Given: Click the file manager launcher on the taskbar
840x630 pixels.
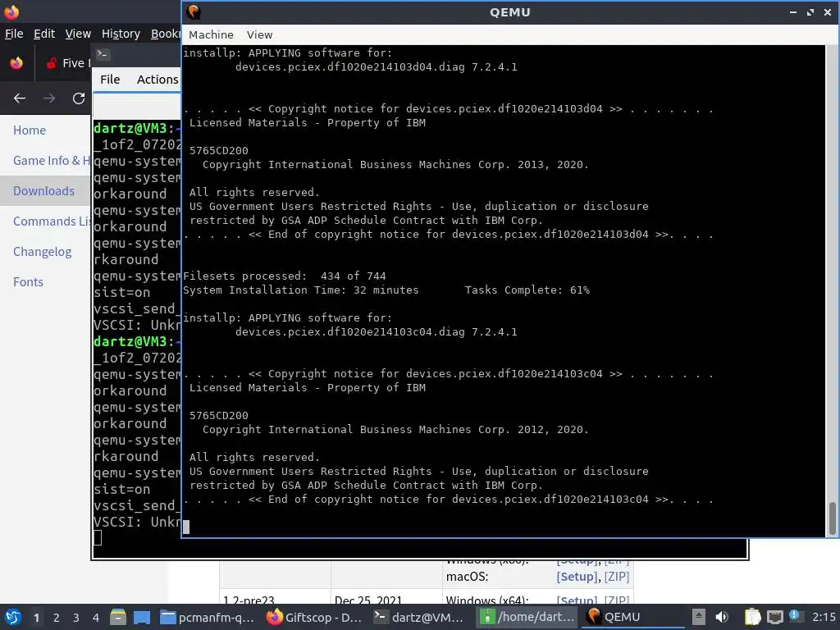Looking at the screenshot, I should (x=118, y=617).
